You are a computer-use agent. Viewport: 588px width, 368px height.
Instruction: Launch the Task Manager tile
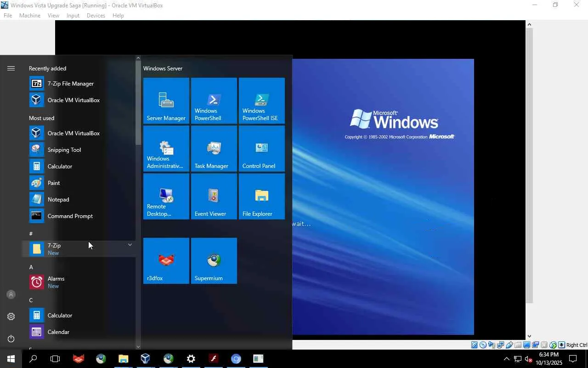[x=214, y=149]
